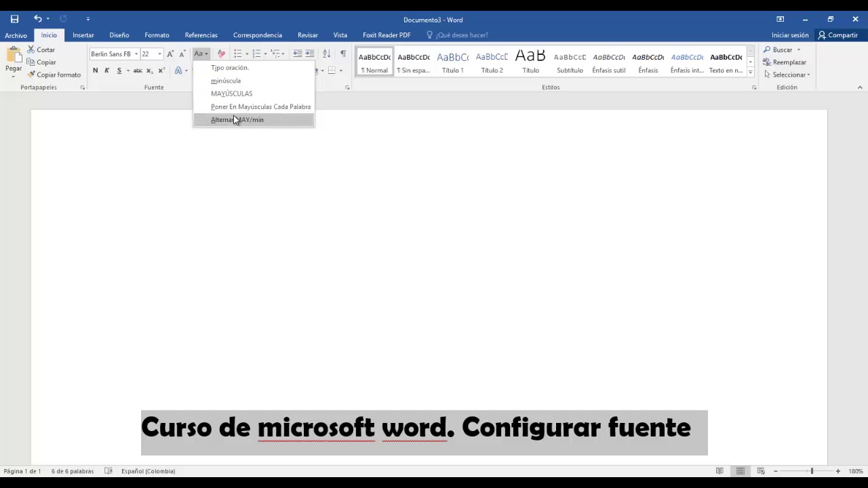This screenshot has width=868, height=488.
Task: Click the Copiar formato brush button
Action: [x=54, y=75]
